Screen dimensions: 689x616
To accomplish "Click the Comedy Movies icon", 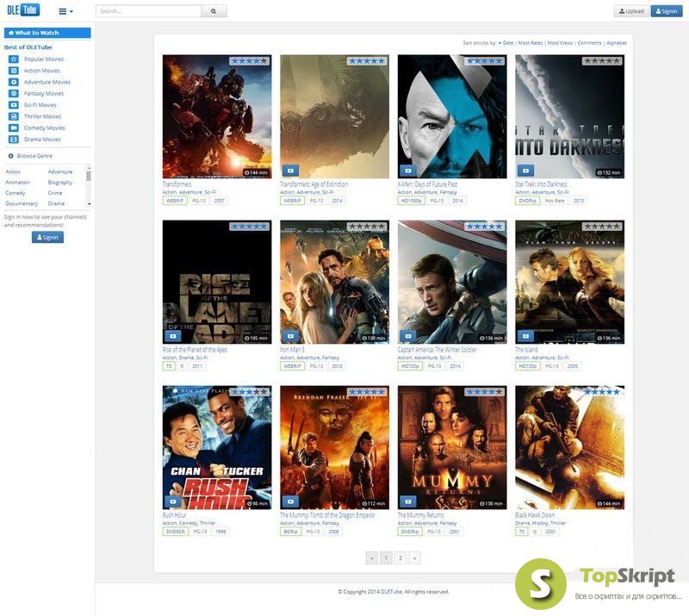I will (x=14, y=128).
